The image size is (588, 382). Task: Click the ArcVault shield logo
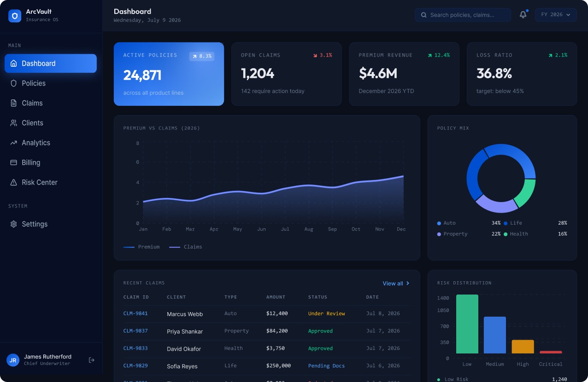coord(15,16)
